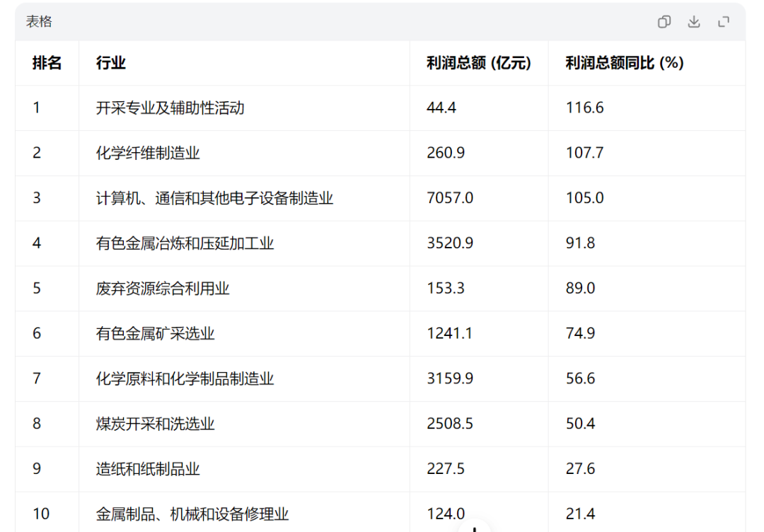The width and height of the screenshot is (764, 532).
Task: Click the growth rate 89.0
Action: click(x=580, y=289)
